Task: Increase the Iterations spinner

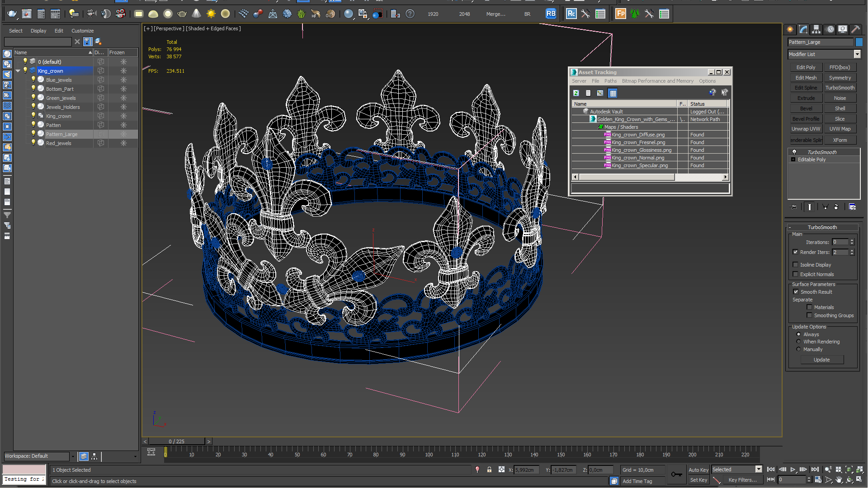Action: 852,241
